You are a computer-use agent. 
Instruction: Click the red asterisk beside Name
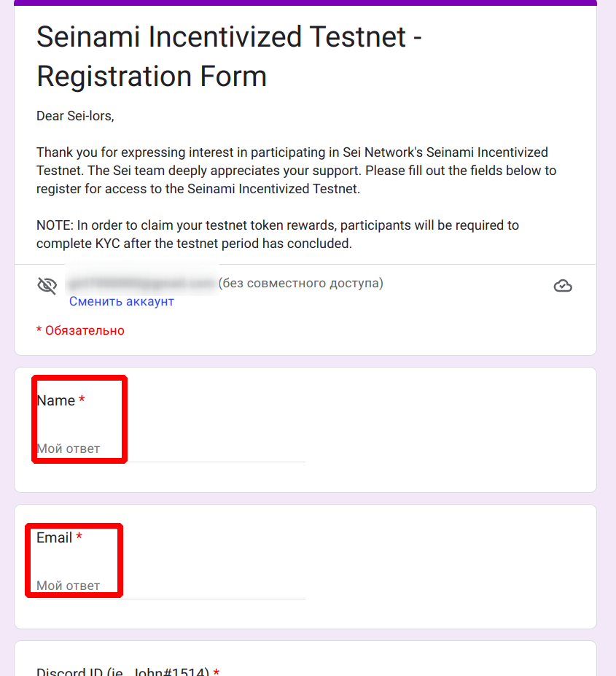click(x=82, y=400)
